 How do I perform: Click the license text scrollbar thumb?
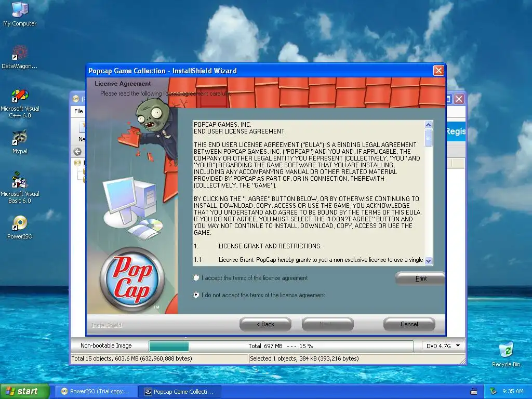pos(428,138)
